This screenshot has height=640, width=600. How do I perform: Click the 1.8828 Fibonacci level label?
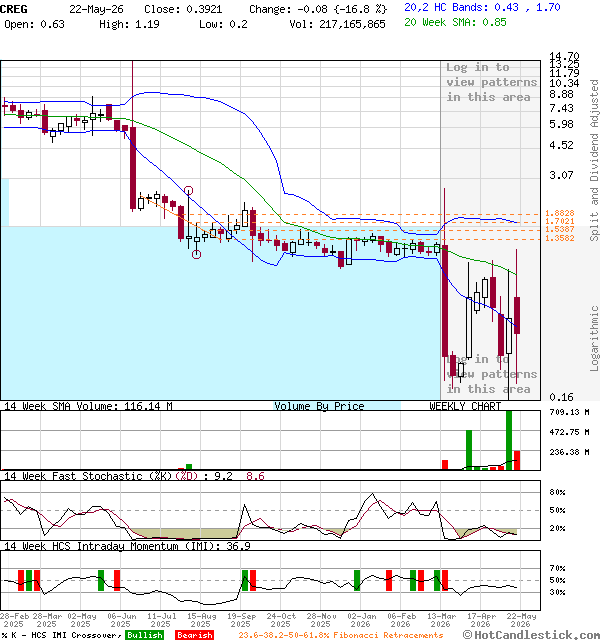click(560, 213)
